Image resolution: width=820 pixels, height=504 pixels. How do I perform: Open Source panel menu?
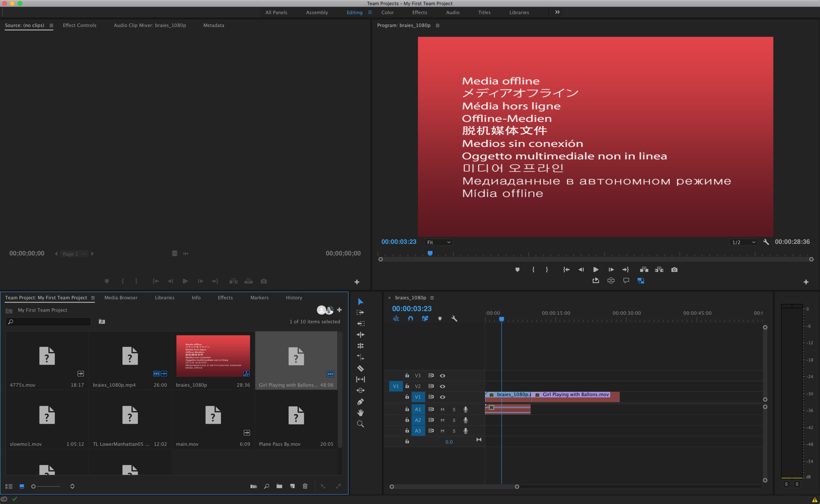click(51, 25)
